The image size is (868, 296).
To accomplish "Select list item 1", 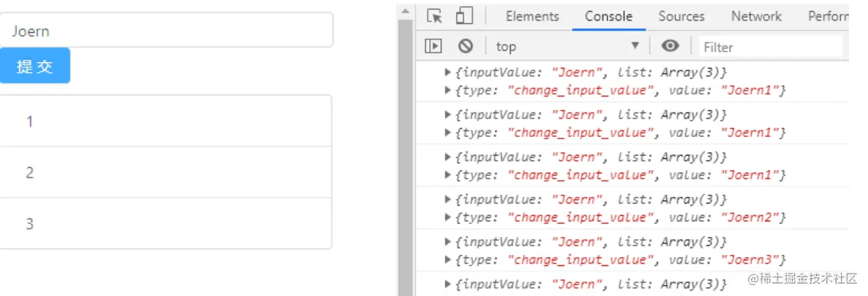I will pyautogui.click(x=166, y=121).
